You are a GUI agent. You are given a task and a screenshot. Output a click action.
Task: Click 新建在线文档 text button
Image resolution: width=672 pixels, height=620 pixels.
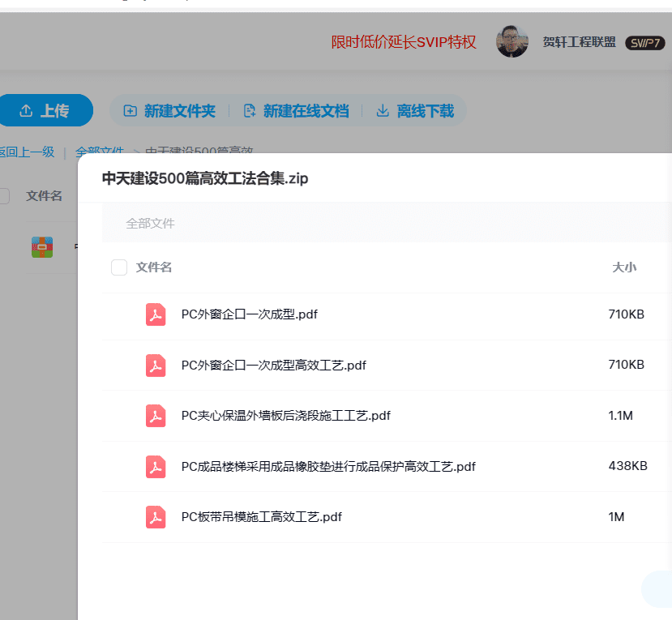[306, 111]
